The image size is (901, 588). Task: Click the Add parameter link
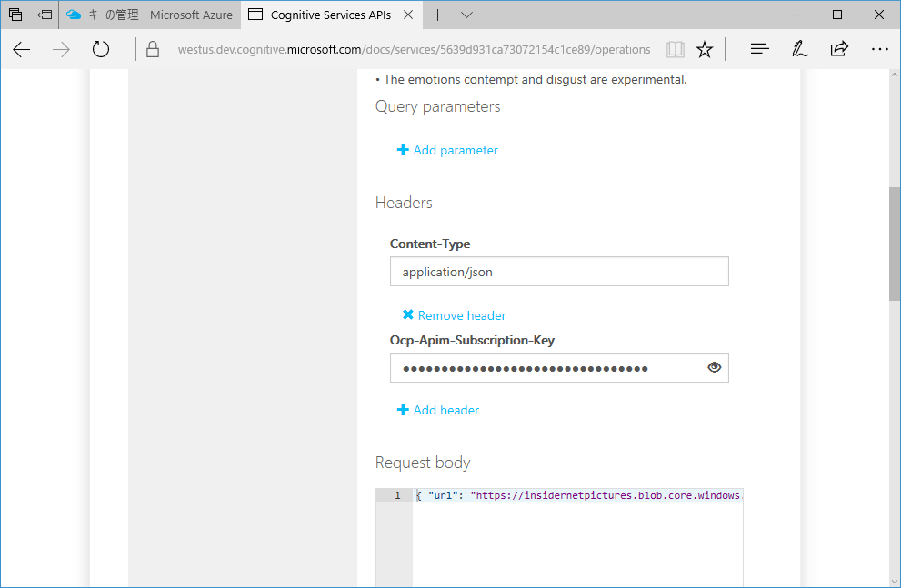(x=447, y=149)
